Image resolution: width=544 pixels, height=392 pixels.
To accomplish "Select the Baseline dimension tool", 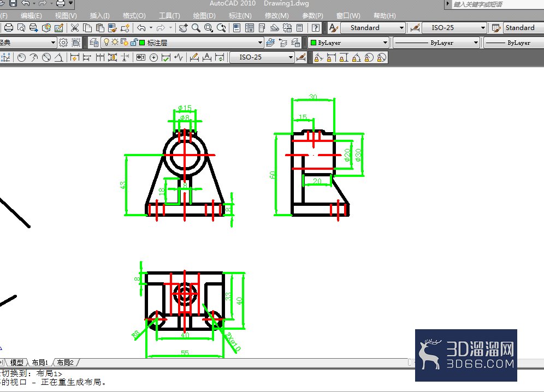I will click(87, 57).
